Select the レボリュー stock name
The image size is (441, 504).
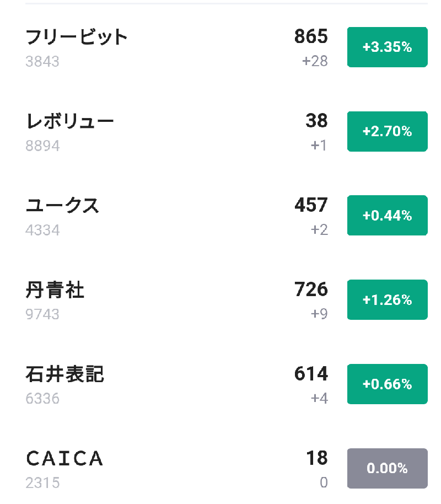coord(70,121)
